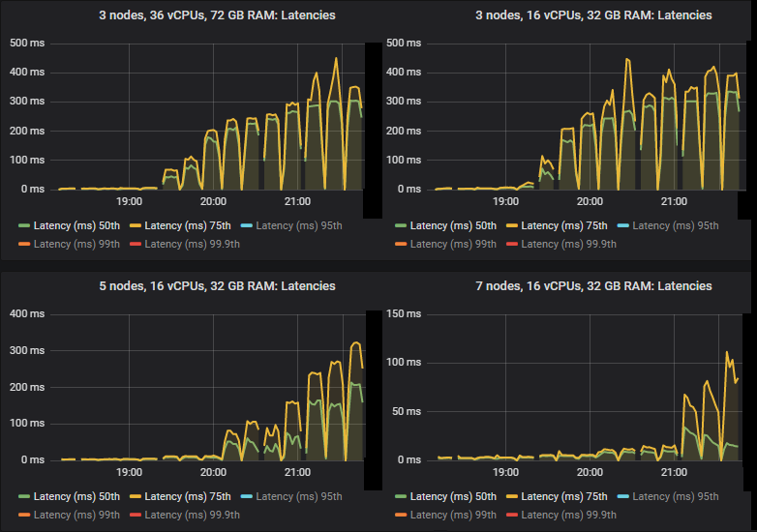The image size is (757, 532).
Task: Click blue 95th color icon in 3 nodes 16 vCPUs legend
Action: coord(622,225)
